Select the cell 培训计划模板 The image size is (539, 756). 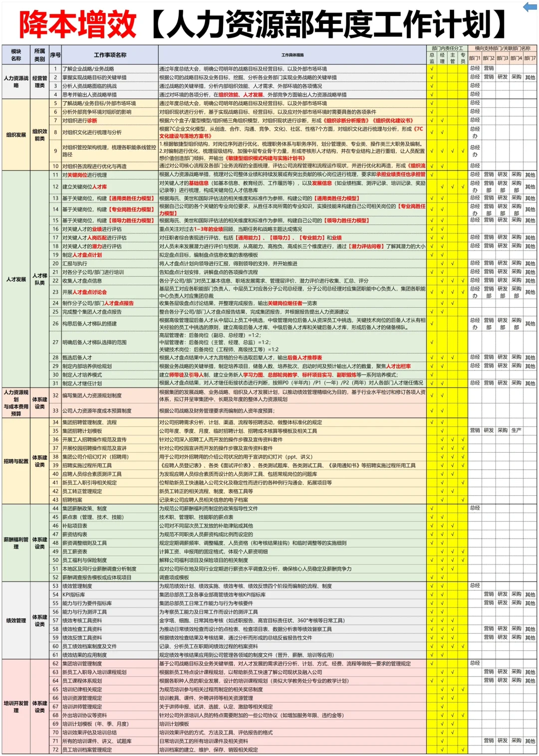point(292,724)
